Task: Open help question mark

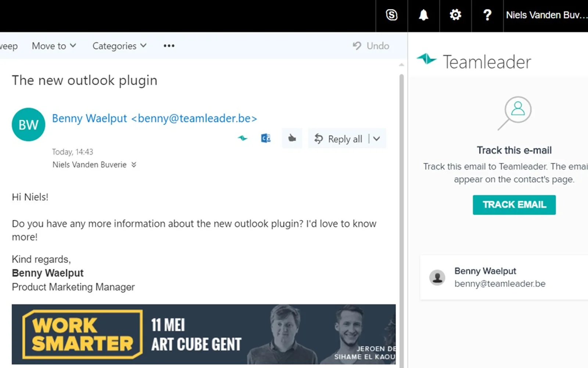Action: (487, 15)
